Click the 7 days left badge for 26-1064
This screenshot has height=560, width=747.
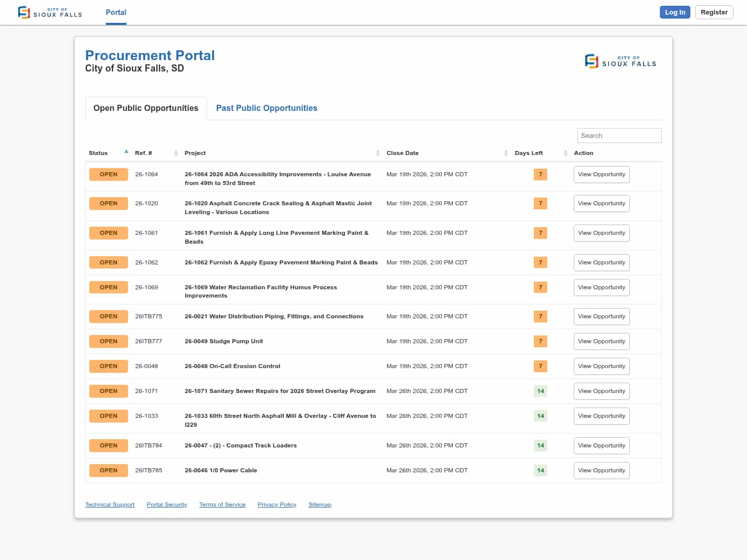pyautogui.click(x=540, y=175)
